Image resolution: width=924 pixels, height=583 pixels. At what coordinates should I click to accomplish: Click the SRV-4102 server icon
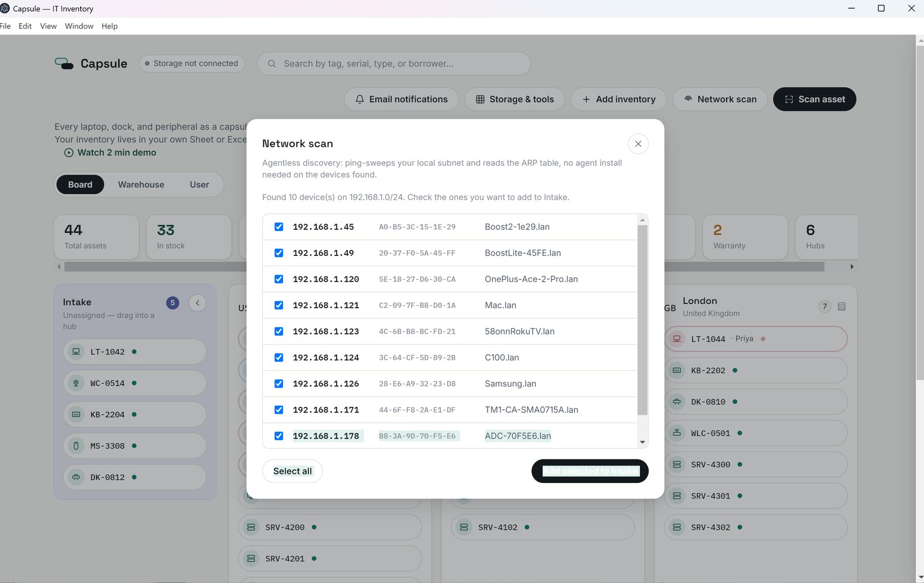coord(464,527)
